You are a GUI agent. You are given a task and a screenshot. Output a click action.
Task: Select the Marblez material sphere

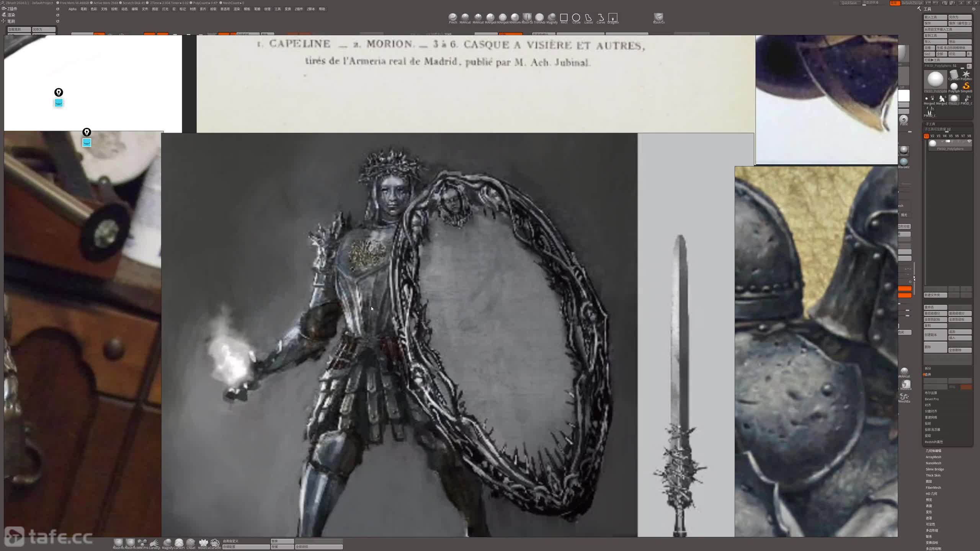tap(904, 163)
